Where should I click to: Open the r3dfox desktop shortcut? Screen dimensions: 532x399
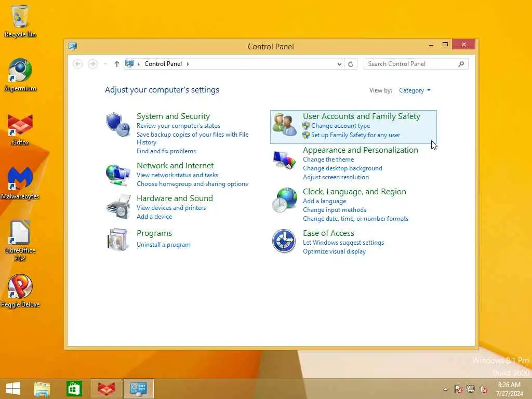tap(20, 129)
